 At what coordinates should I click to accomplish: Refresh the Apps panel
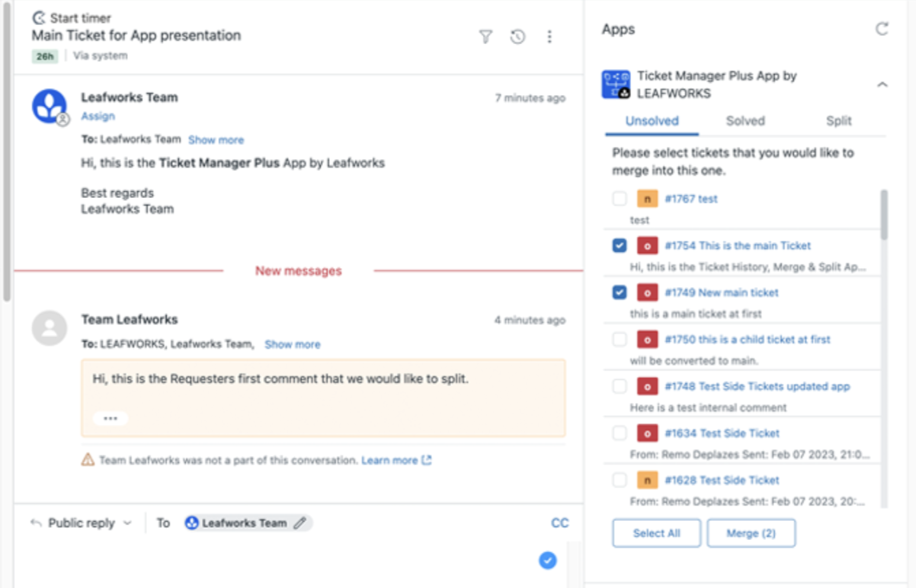(x=882, y=29)
